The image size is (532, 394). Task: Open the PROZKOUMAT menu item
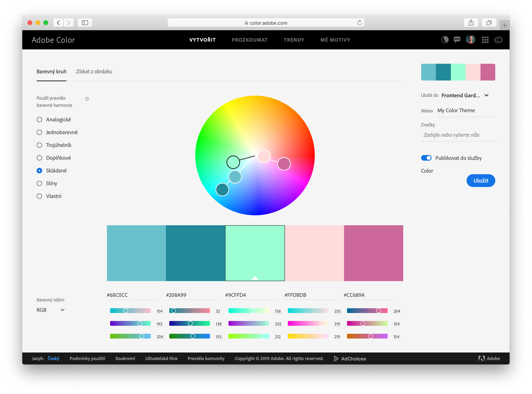click(x=250, y=40)
